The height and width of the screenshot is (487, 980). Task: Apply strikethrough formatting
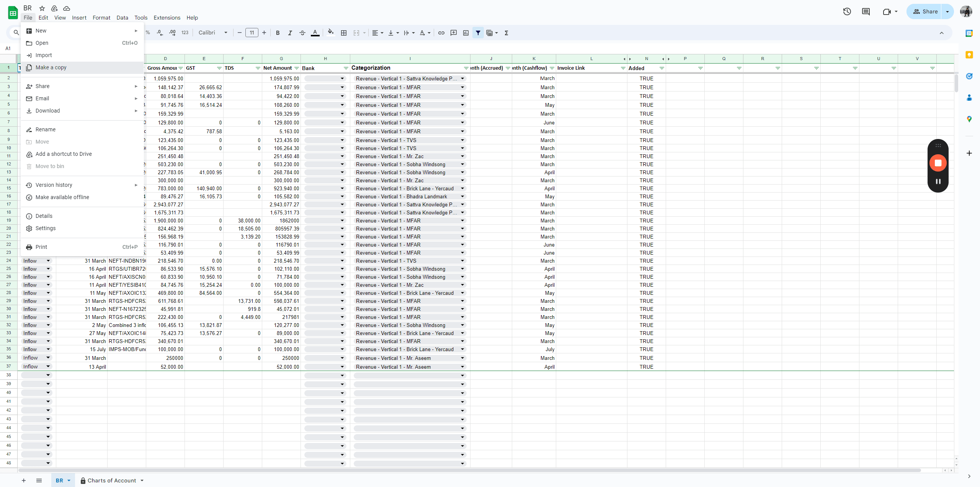click(302, 33)
